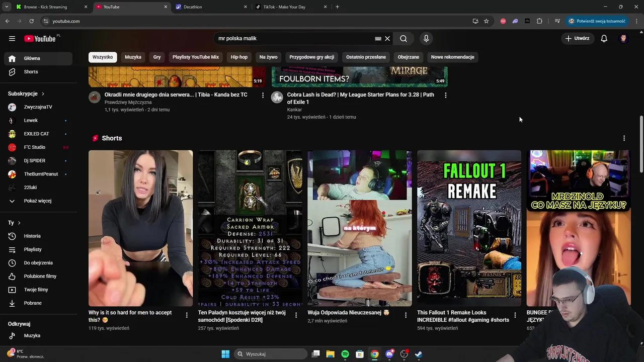The width and height of the screenshot is (644, 362).
Task: Select the Hip-hop filter chip
Action: (x=239, y=57)
